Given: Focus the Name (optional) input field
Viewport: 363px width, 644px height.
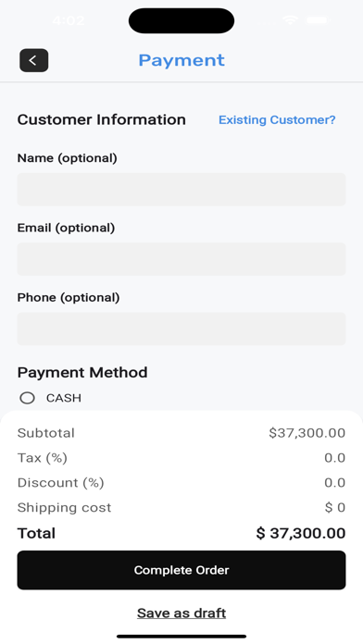Looking at the screenshot, I should [x=181, y=190].
